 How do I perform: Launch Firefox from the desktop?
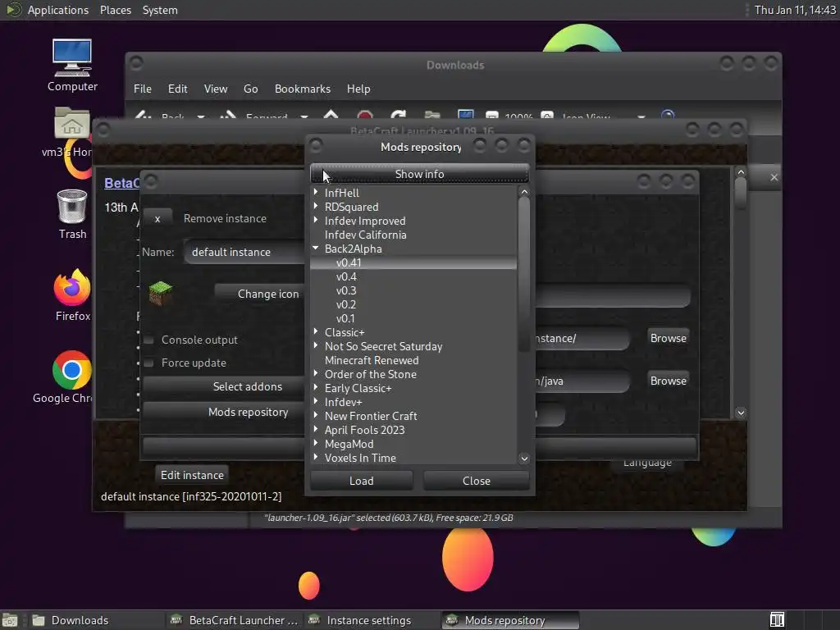click(x=72, y=288)
